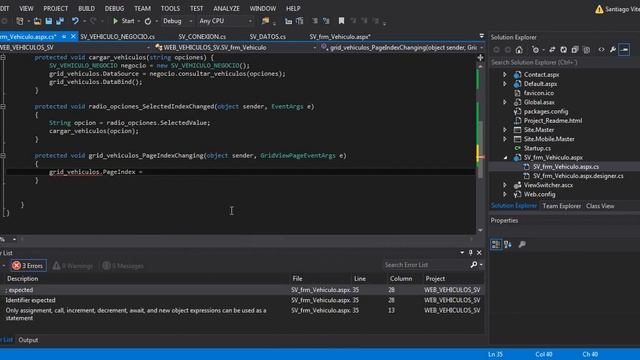Toggle the Warnings filter in Error List
The height and width of the screenshot is (360, 640).
(73, 266)
